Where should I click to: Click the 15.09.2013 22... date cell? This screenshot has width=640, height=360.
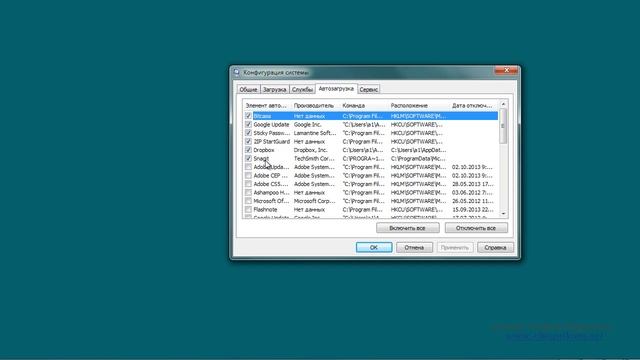point(472,209)
